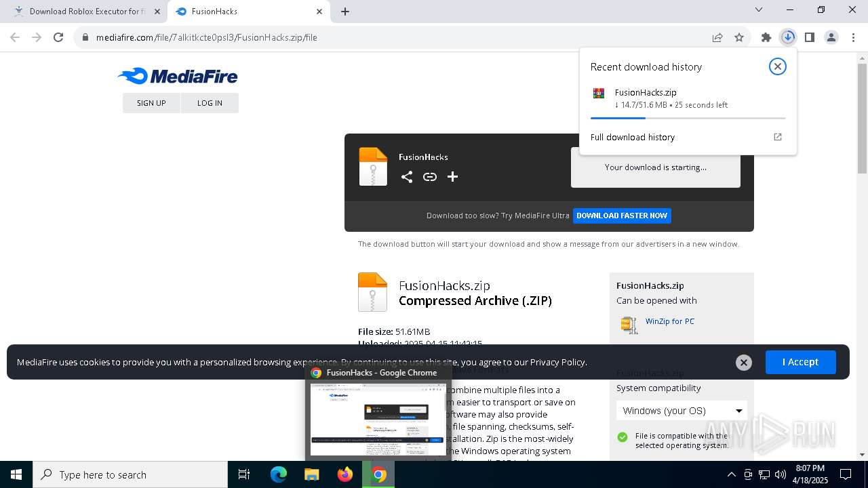Close the Roblox Executor tab
868x488 pixels.
click(157, 12)
